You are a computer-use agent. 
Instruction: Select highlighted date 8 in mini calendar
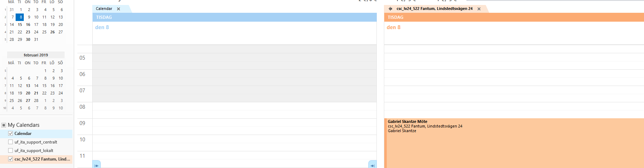tap(20, 17)
